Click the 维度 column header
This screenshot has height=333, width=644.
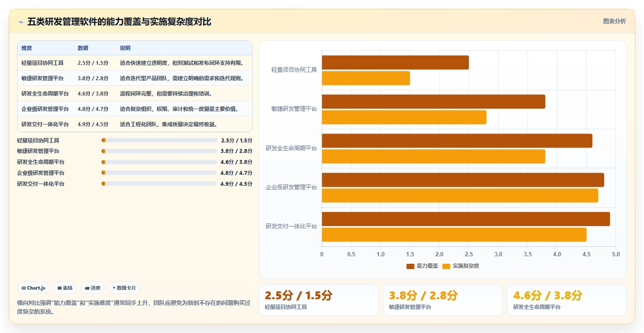[x=27, y=48]
